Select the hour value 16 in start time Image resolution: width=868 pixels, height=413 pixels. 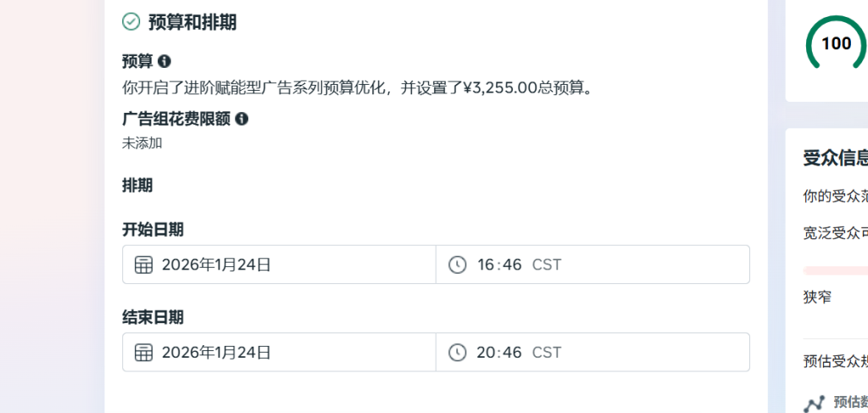[x=486, y=265]
